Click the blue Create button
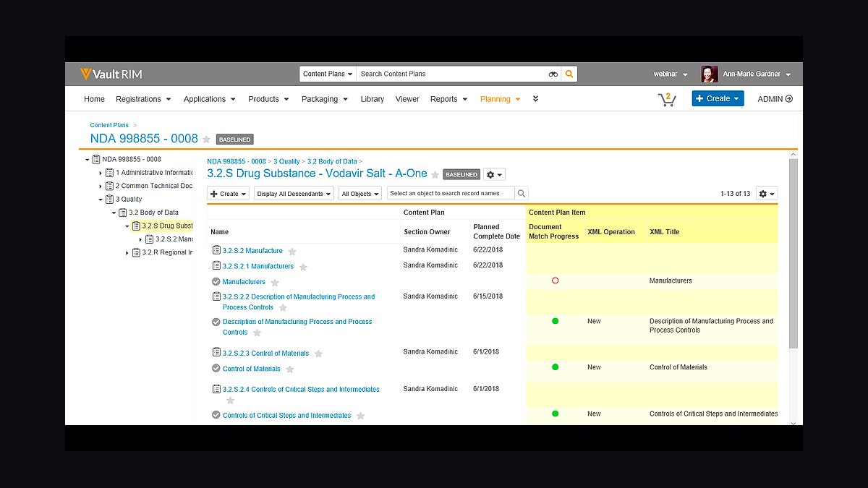 click(x=718, y=98)
